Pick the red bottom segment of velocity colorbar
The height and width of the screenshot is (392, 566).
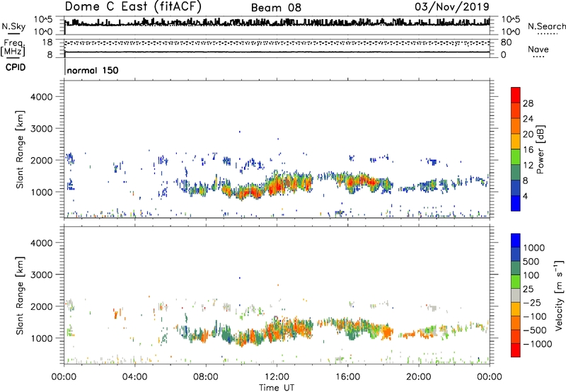pos(516,350)
